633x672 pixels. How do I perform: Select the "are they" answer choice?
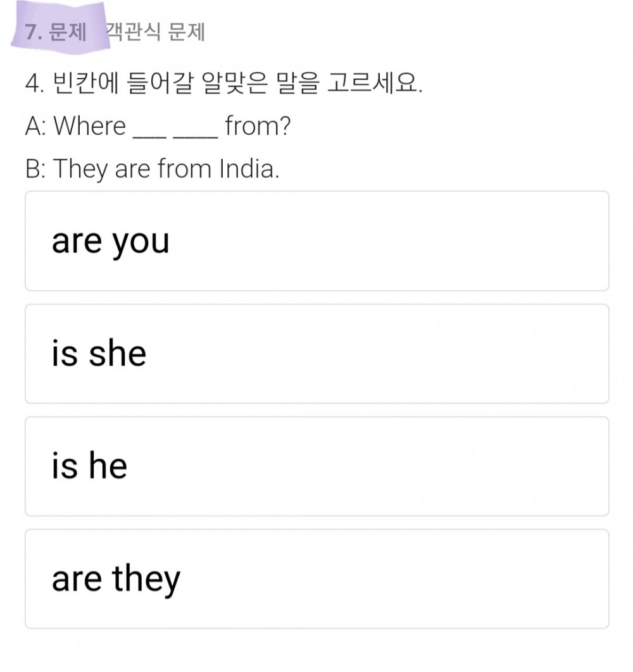point(317,579)
